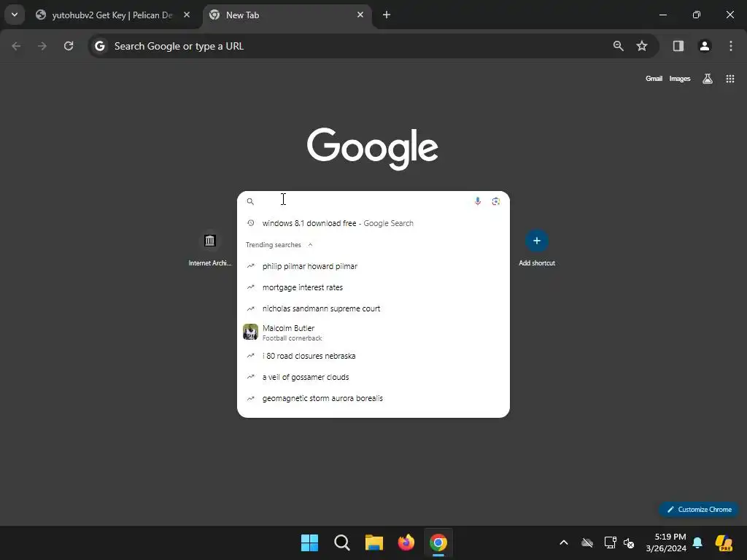Reload the current page

(69, 46)
